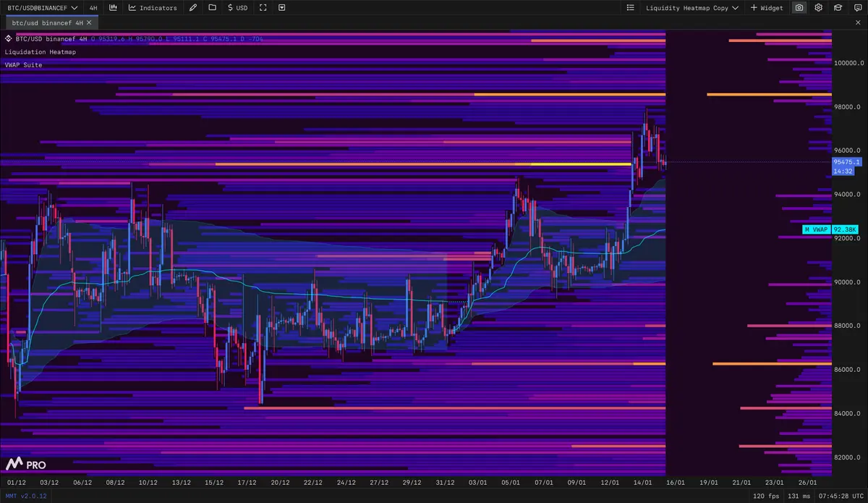Click the 94000.0 price axis label
The height and width of the screenshot is (503, 868).
pos(846,195)
